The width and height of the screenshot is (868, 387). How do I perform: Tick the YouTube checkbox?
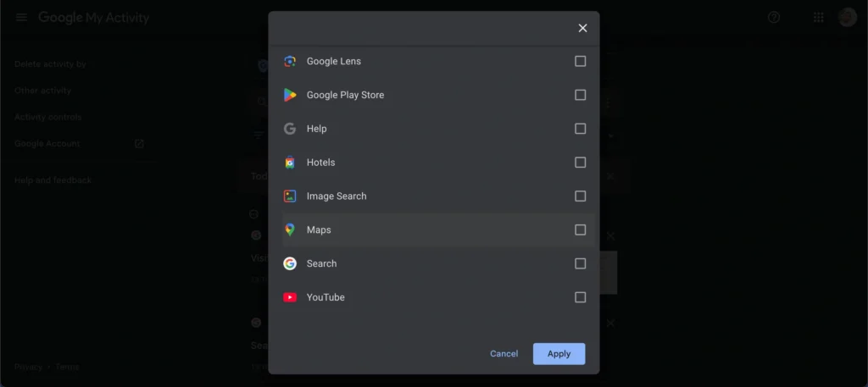click(580, 297)
